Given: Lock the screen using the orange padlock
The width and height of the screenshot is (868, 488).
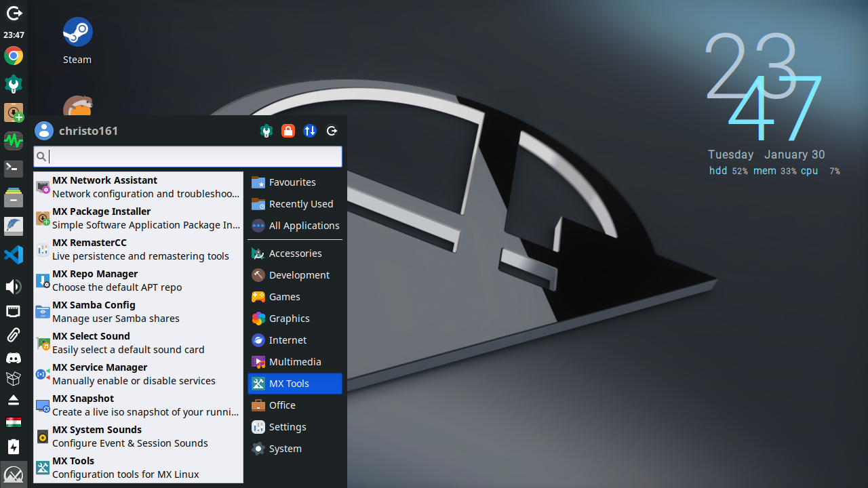Looking at the screenshot, I should point(288,131).
